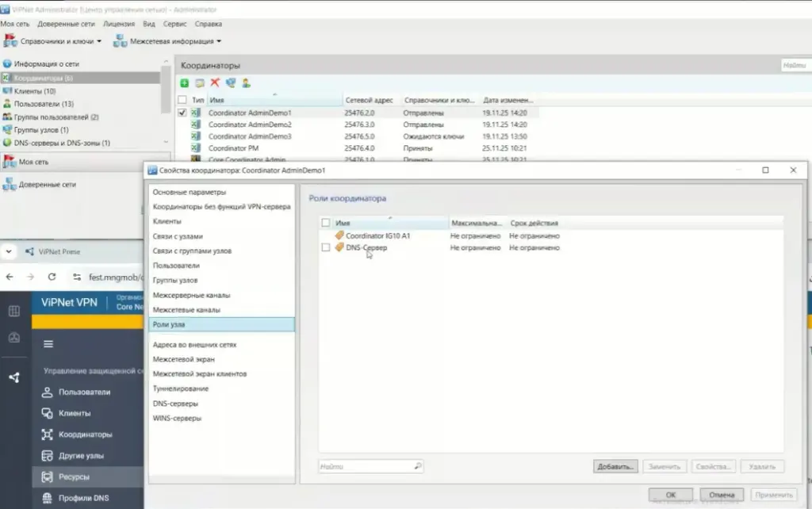Open Справочники и ключи dropdown
812x509 pixels.
click(x=52, y=41)
